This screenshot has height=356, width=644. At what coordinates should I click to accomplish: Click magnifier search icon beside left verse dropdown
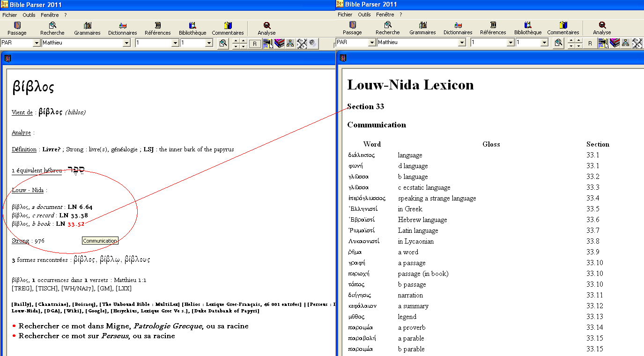223,43
